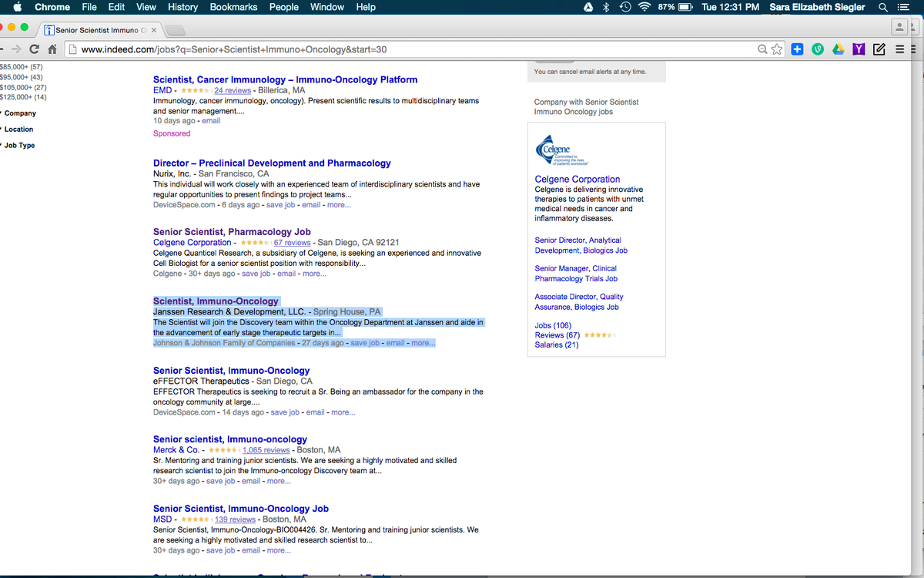924x578 pixels.
Task: Open the History menu
Action: coord(182,7)
